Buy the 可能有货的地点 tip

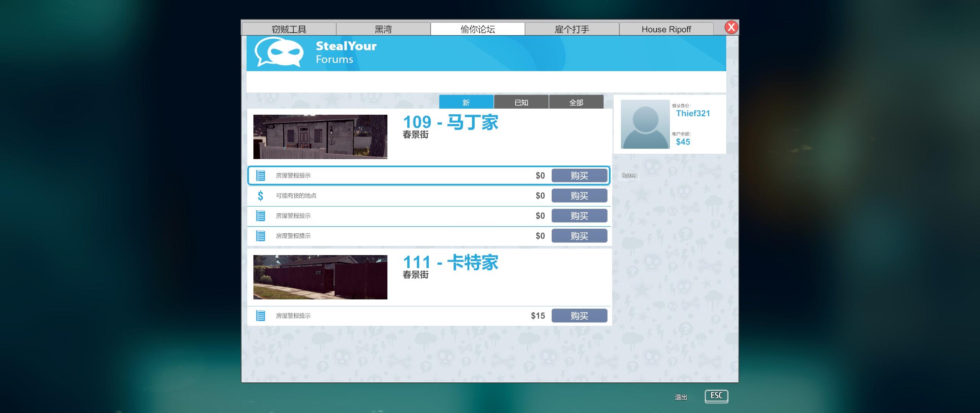[x=579, y=196]
